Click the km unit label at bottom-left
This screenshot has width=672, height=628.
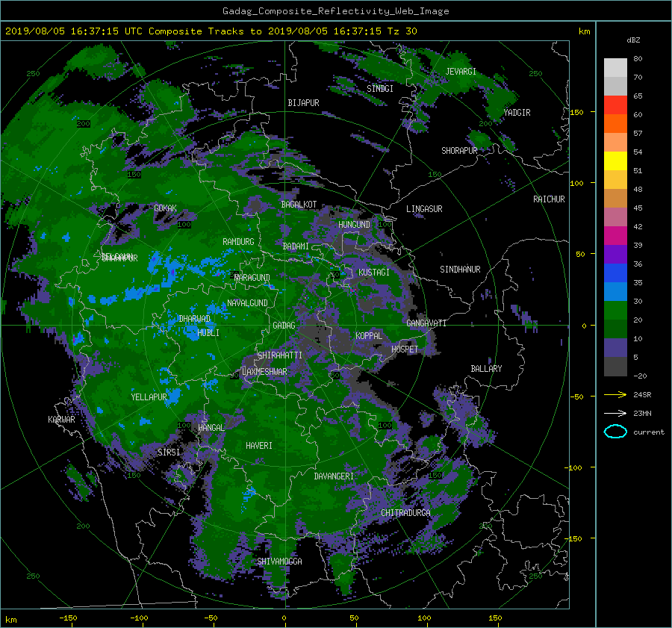click(10, 620)
